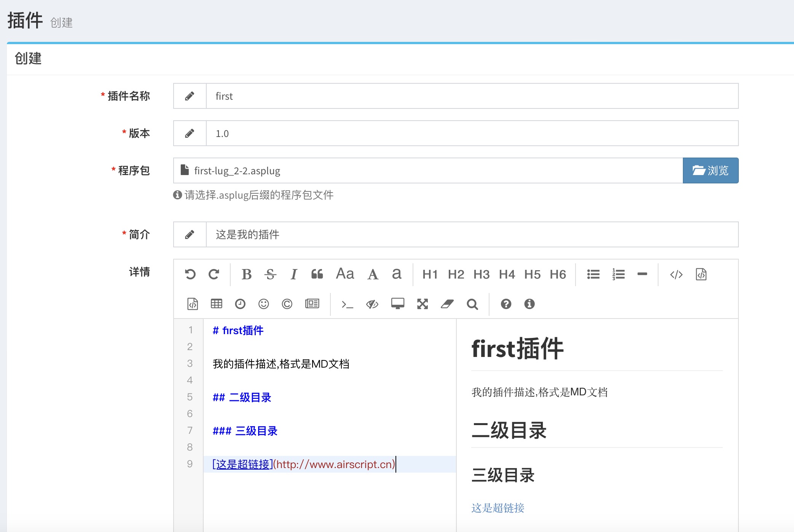794x532 pixels.
Task: Insert a code block from second toolbar row
Action: pyautogui.click(x=193, y=304)
